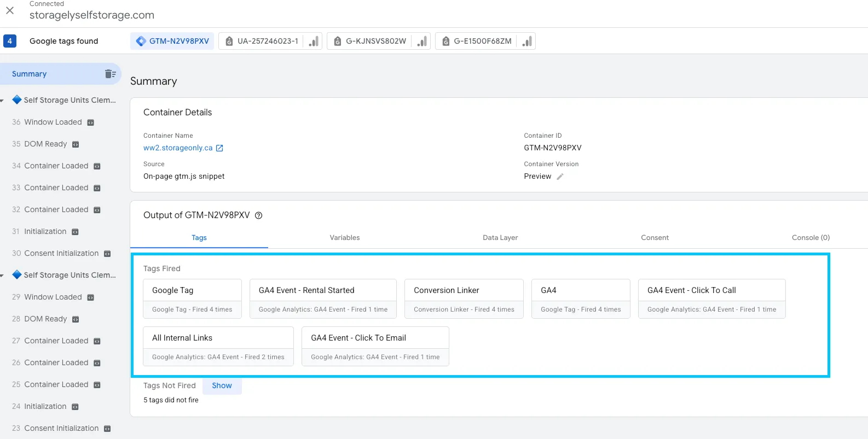Viewport: 868px width, 439px height.
Task: Click the API icon beside 23 Consent Initialization
Action: (x=107, y=429)
